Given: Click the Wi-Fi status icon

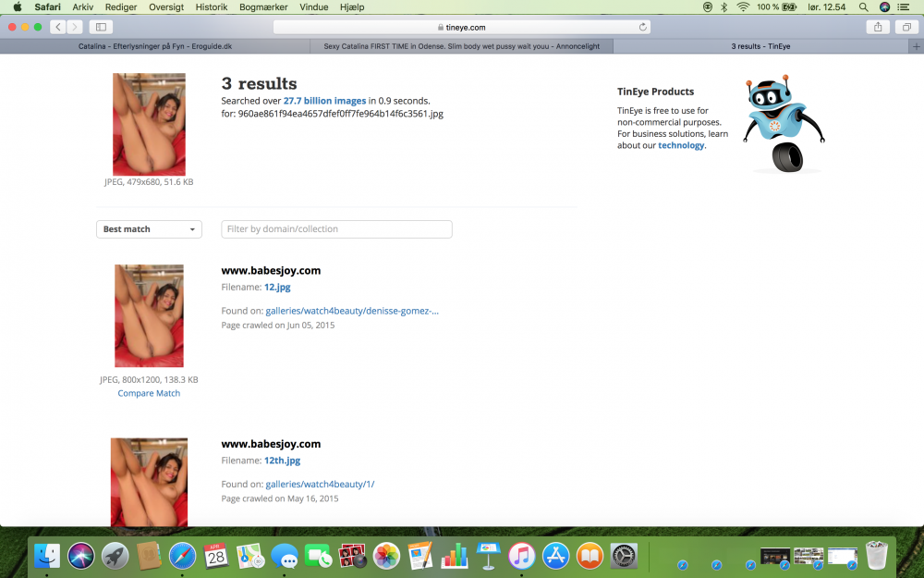Looking at the screenshot, I should (743, 7).
